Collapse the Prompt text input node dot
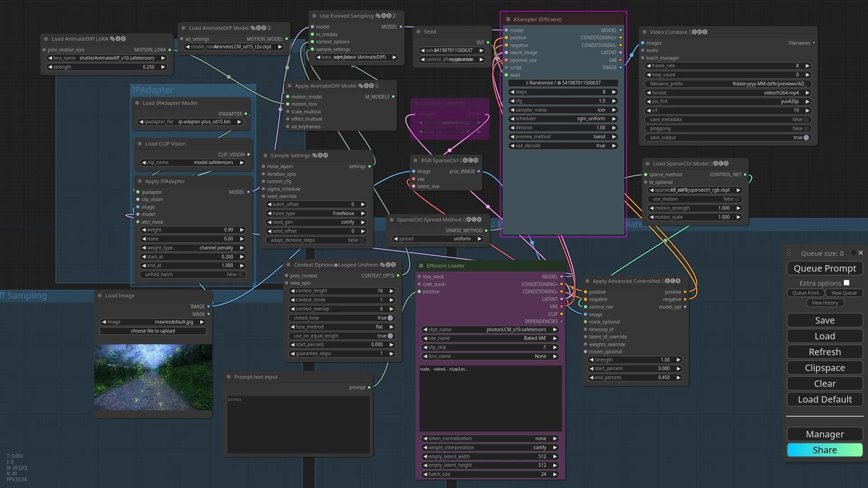The image size is (868, 488). pos(229,377)
